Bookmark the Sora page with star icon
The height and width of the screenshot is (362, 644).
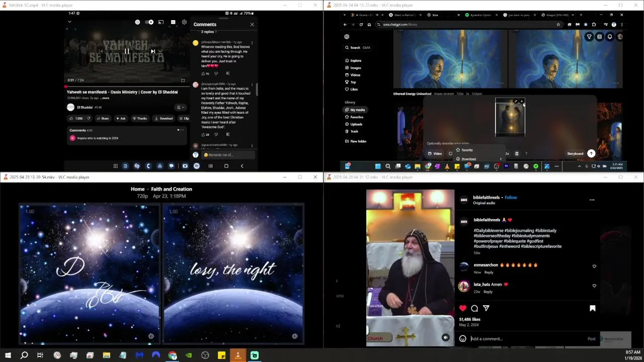tap(558, 25)
